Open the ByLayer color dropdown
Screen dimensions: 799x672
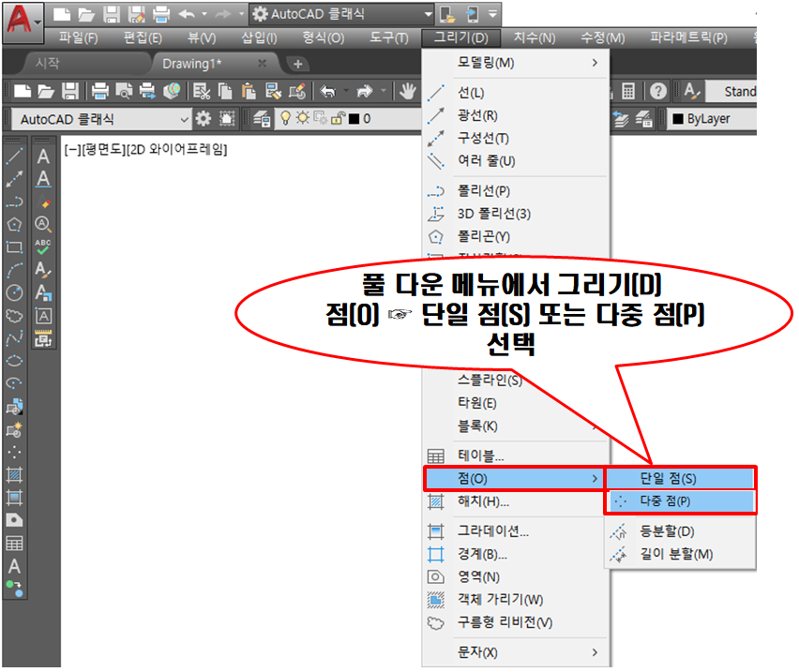click(712, 119)
